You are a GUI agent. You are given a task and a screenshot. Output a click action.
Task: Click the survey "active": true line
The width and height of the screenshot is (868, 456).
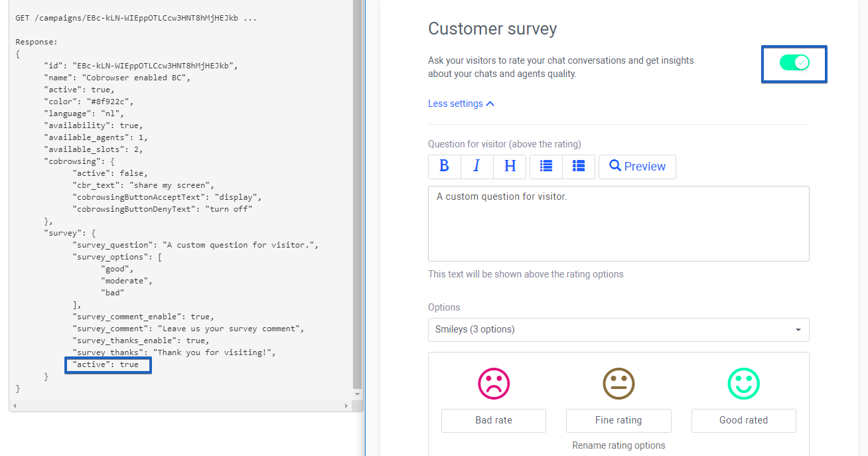[x=106, y=364]
